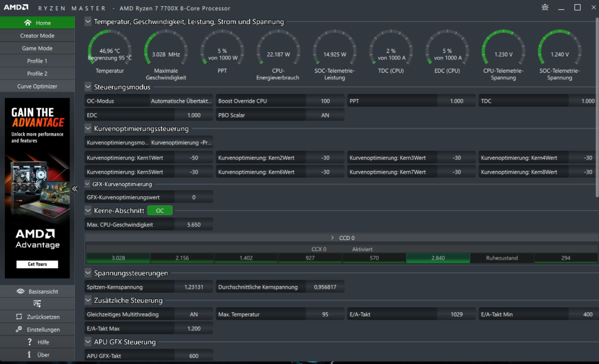The width and height of the screenshot is (599, 364).
Task: Click Max. CPU-Geschwindigkeit value 5.650
Action: [x=194, y=225]
